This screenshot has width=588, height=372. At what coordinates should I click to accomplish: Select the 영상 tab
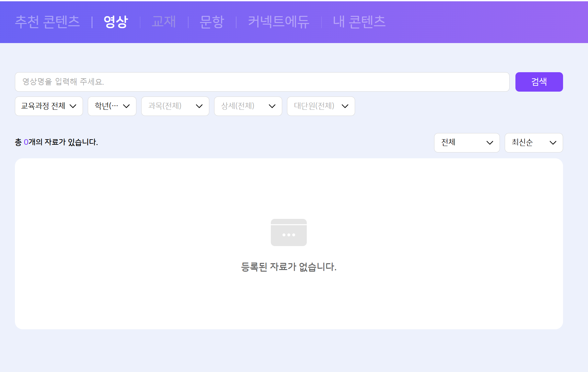tap(116, 22)
